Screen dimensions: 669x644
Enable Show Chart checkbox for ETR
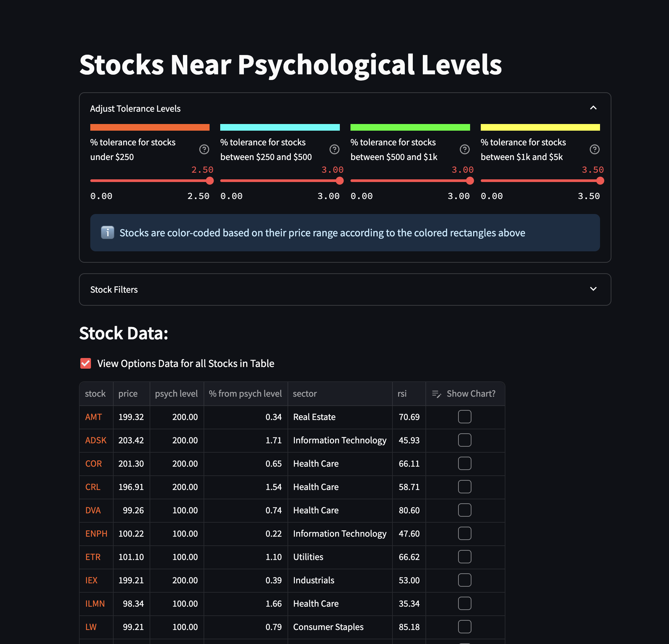(x=464, y=557)
